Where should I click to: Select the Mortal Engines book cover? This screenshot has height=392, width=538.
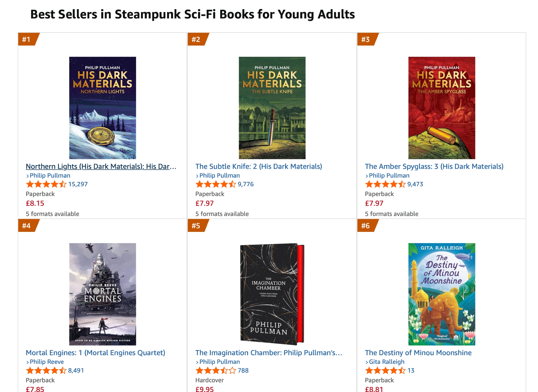pyautogui.click(x=102, y=294)
